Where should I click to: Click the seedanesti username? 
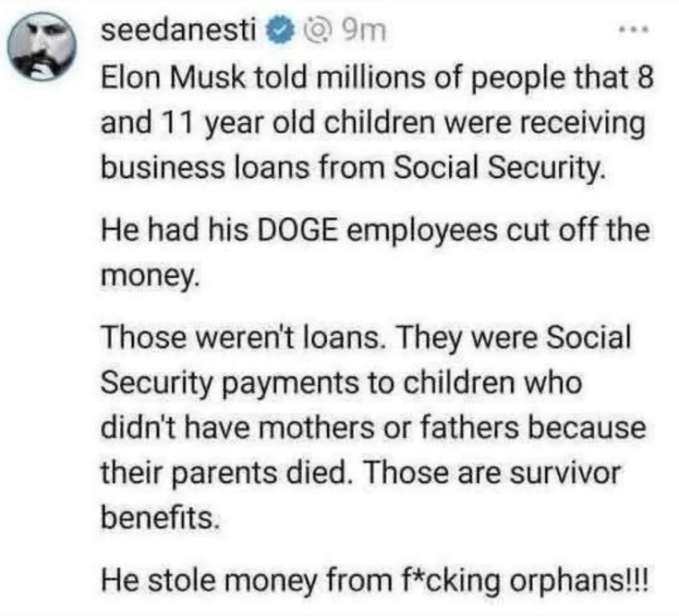tap(178, 30)
